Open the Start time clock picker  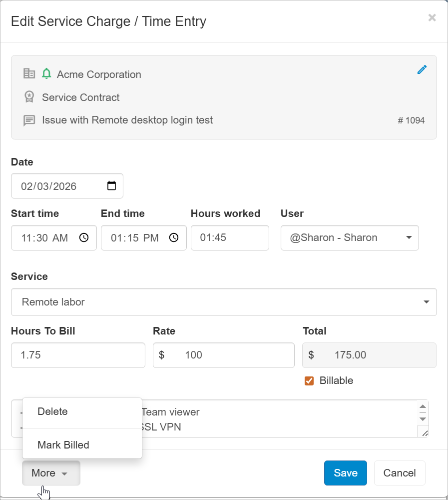83,237
